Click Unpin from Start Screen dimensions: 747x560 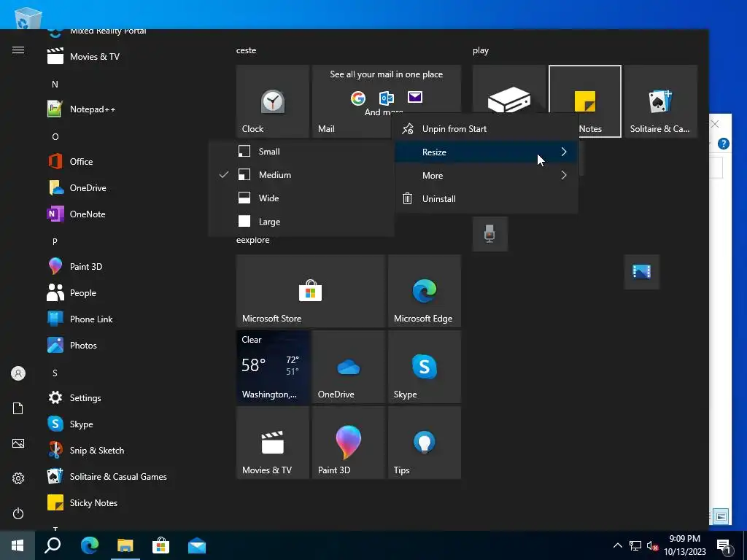(487, 128)
